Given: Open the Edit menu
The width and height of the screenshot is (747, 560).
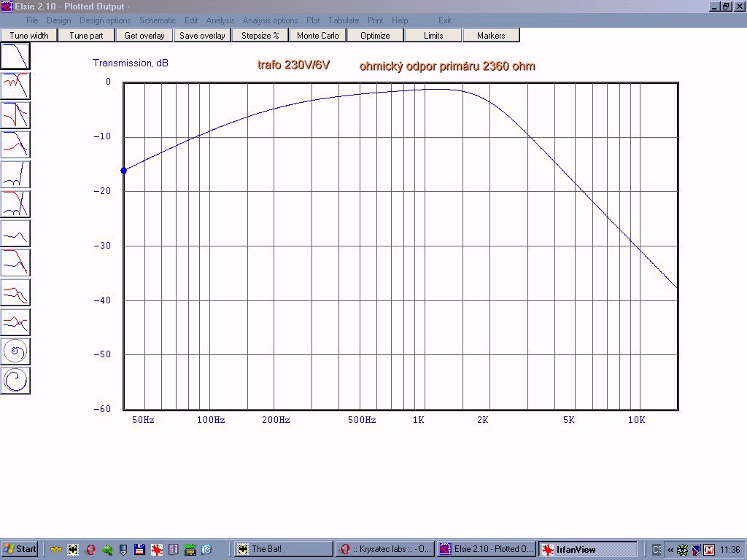Looking at the screenshot, I should click(191, 20).
